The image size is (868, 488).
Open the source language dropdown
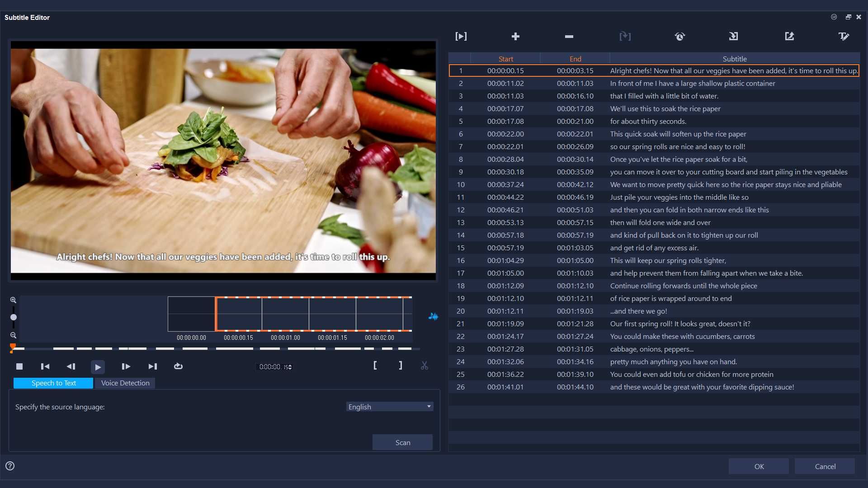(x=428, y=406)
